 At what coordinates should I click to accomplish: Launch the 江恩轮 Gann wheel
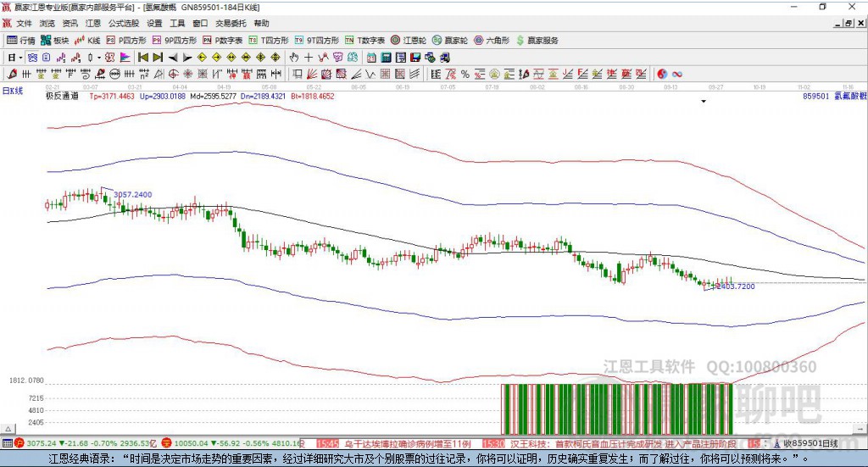click(x=409, y=41)
